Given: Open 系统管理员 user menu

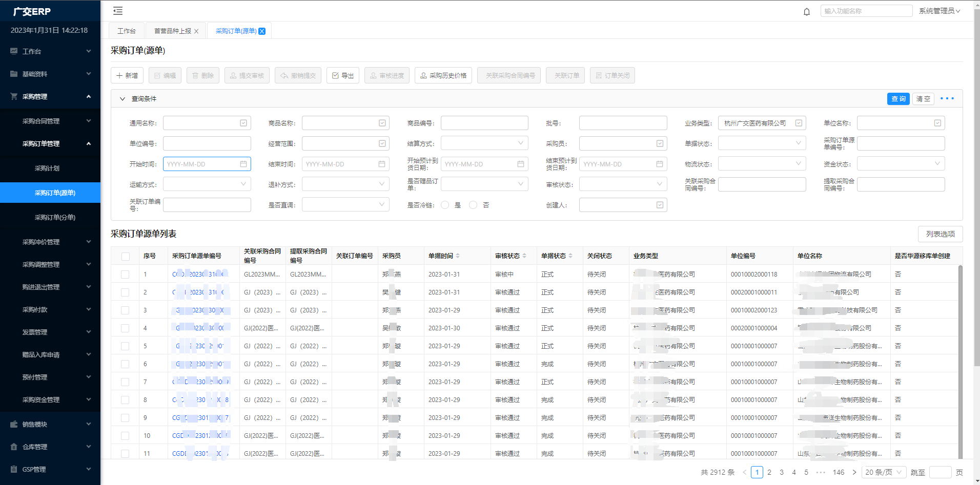Looking at the screenshot, I should pos(939,11).
